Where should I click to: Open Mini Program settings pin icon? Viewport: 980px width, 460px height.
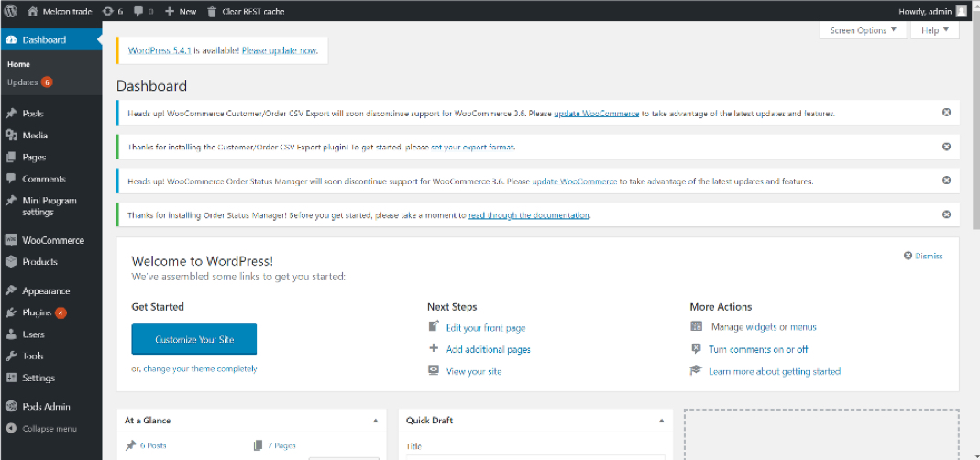click(x=11, y=202)
